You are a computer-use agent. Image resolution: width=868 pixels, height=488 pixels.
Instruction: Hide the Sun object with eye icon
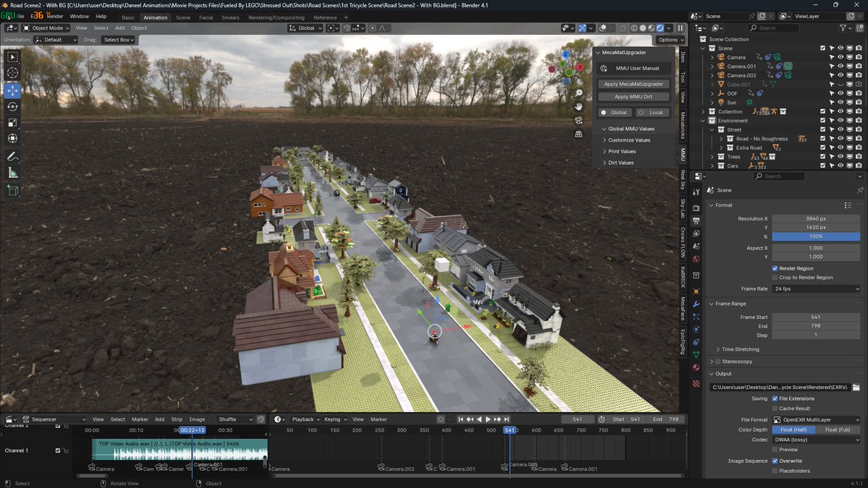pyautogui.click(x=841, y=103)
